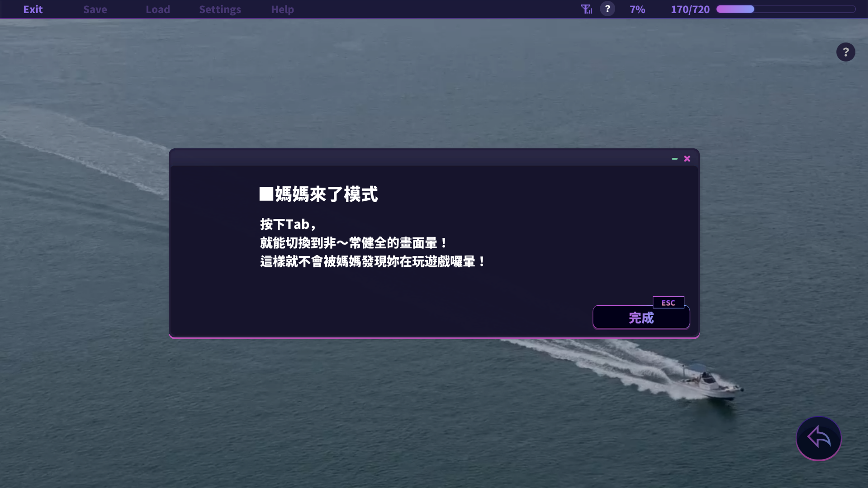Click the speedboat in the background video
The height and width of the screenshot is (488, 868).
pyautogui.click(x=708, y=382)
